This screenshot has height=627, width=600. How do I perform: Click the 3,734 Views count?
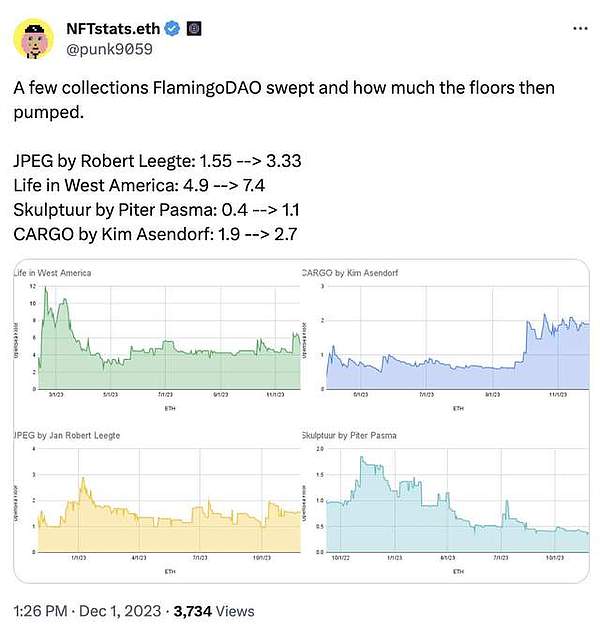214,610
